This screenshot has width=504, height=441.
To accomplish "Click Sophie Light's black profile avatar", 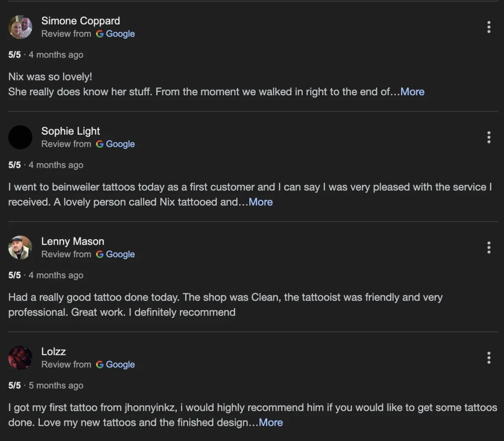I will (x=20, y=137).
